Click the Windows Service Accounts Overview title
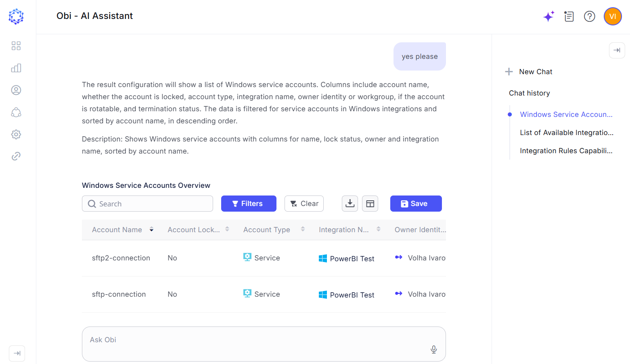This screenshot has width=630, height=364. pyautogui.click(x=146, y=185)
